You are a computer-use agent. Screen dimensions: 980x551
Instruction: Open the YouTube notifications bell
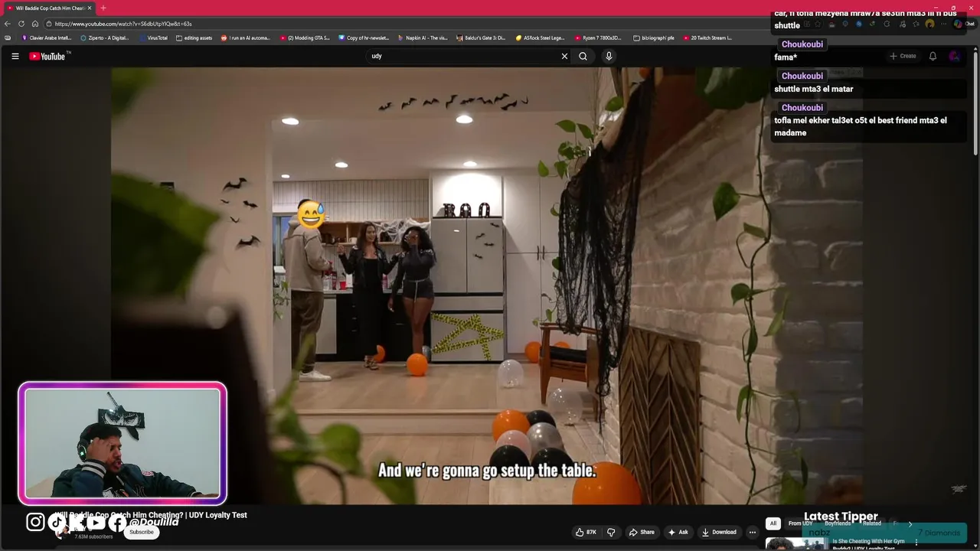pyautogui.click(x=933, y=56)
